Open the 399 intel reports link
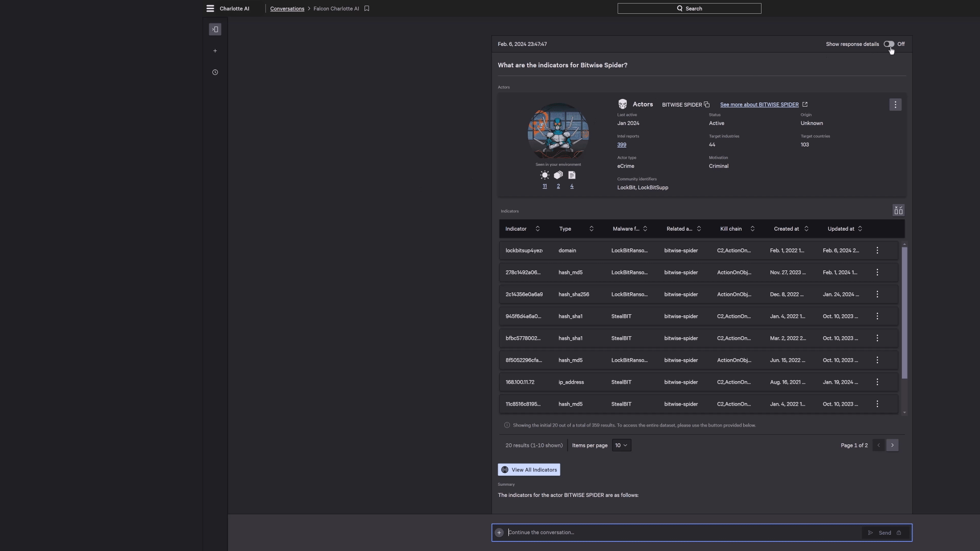980x551 pixels. (622, 145)
